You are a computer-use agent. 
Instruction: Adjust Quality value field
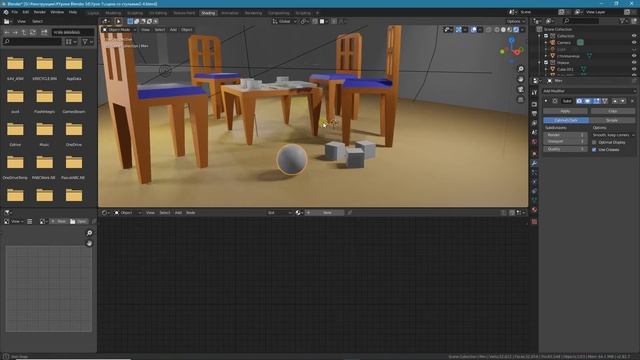[x=565, y=149]
